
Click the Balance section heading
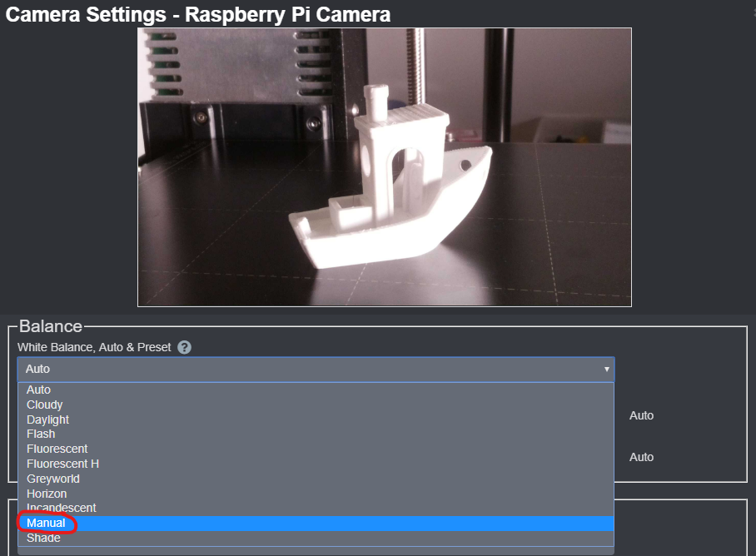click(51, 326)
